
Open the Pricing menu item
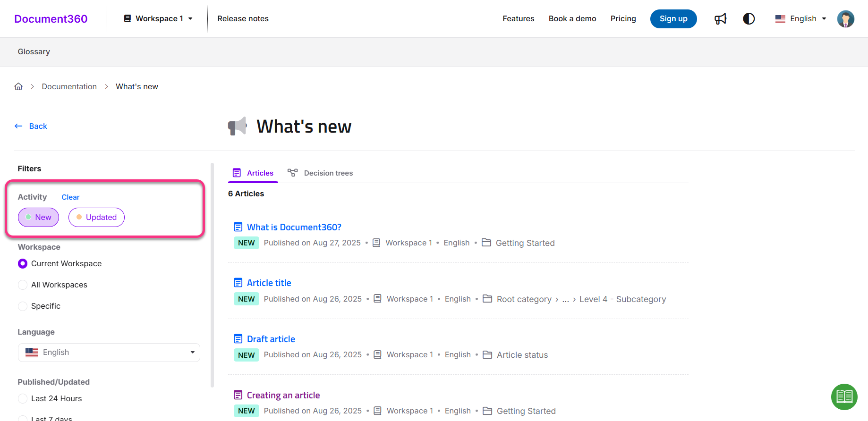pos(623,18)
